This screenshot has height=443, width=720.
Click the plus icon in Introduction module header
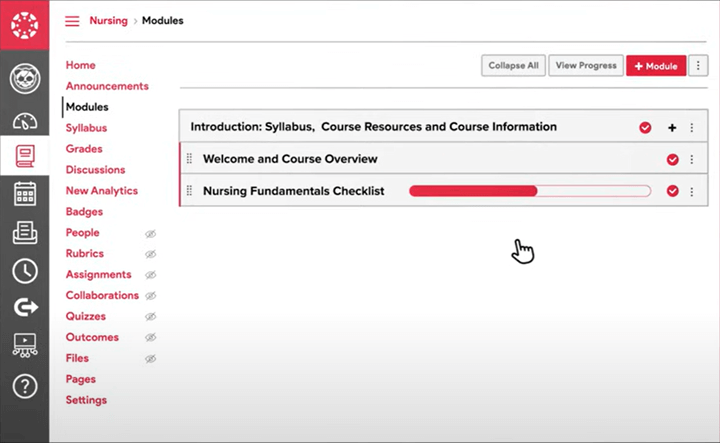[x=672, y=128]
